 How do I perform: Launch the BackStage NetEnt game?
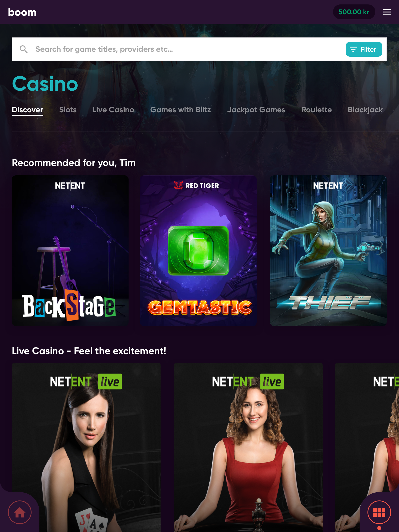pyautogui.click(x=70, y=250)
